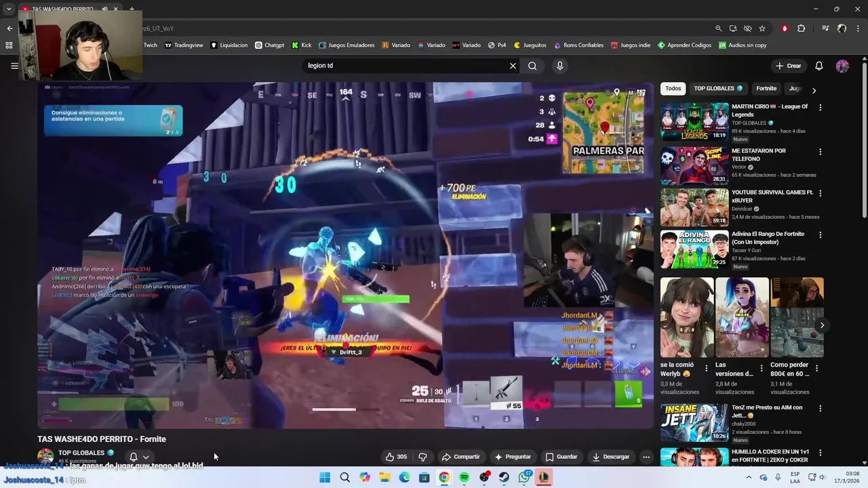Open the Liquidacion bookmark
868x488 pixels.
point(229,45)
